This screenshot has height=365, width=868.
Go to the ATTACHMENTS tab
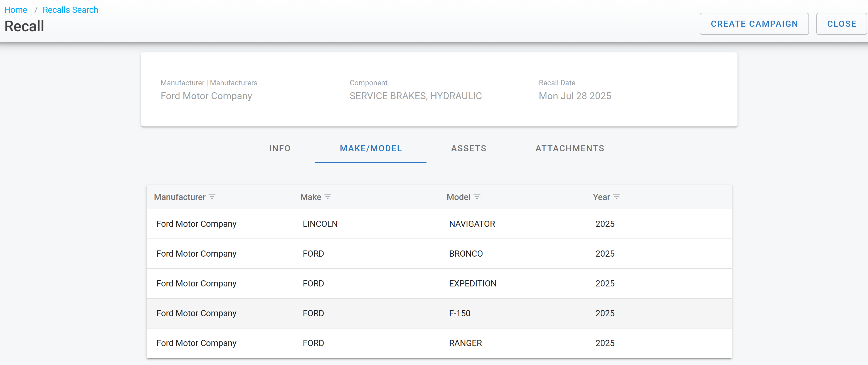(569, 149)
